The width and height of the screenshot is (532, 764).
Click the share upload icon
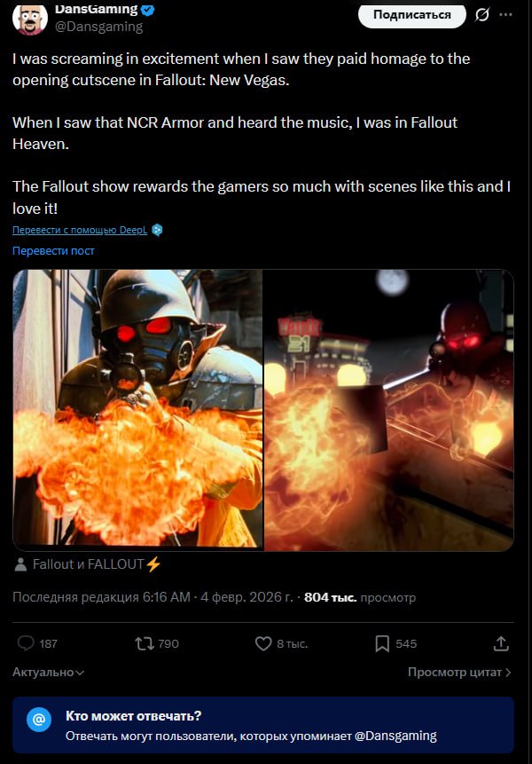pyautogui.click(x=501, y=643)
